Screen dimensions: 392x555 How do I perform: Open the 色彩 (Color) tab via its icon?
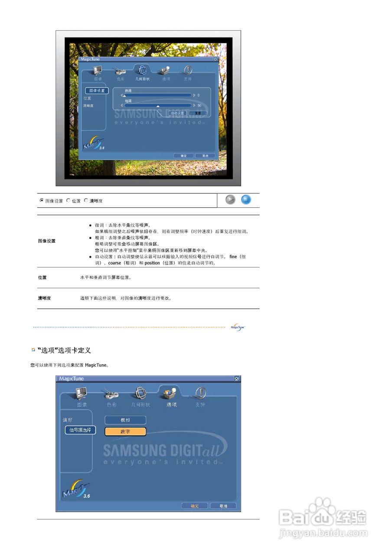pyautogui.click(x=119, y=71)
